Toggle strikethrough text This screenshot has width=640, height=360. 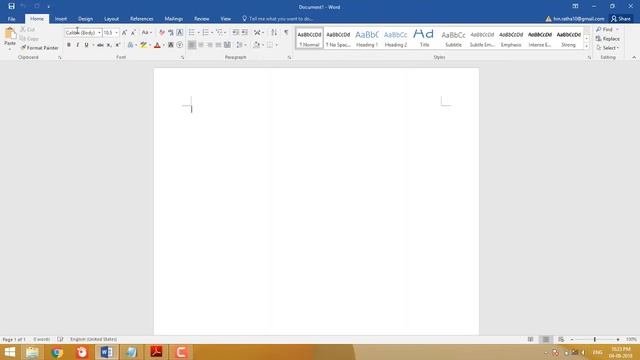(x=100, y=45)
